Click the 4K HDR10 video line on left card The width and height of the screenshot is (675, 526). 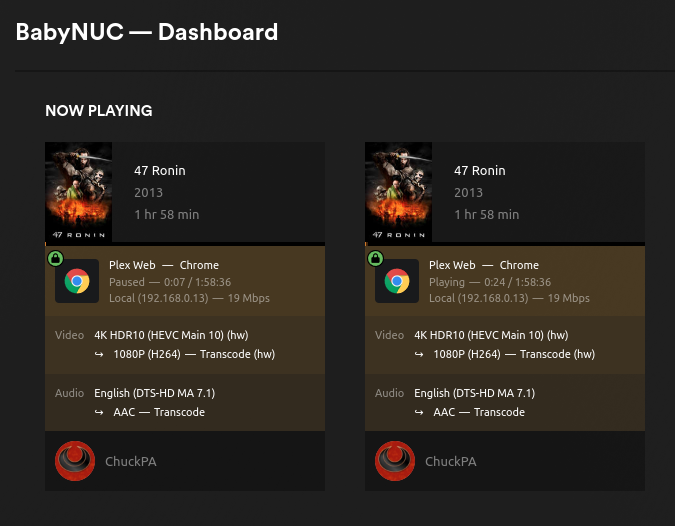click(x=171, y=335)
